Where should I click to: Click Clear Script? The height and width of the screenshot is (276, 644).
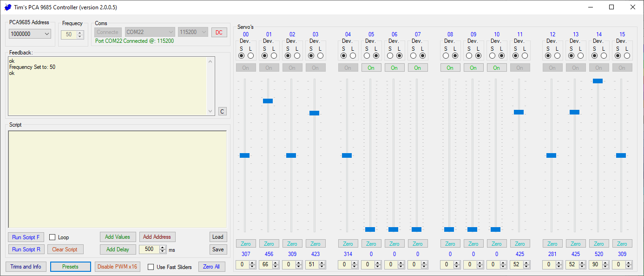(x=65, y=249)
